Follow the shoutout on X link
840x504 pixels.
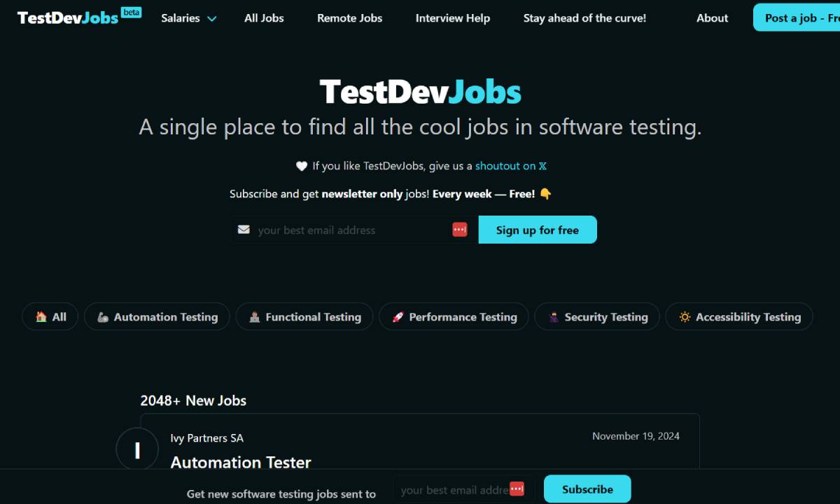[511, 166]
